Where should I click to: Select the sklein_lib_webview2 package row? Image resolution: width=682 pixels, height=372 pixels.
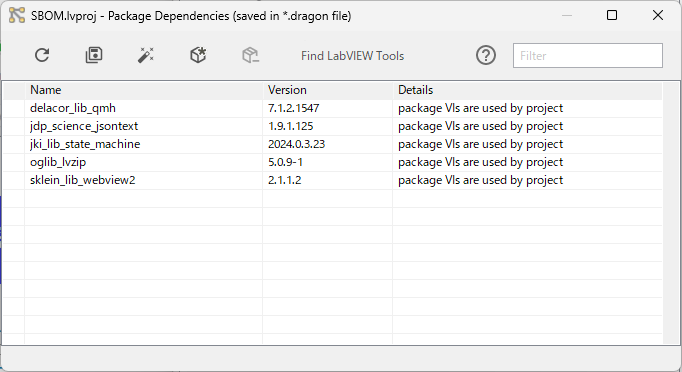pos(333,180)
